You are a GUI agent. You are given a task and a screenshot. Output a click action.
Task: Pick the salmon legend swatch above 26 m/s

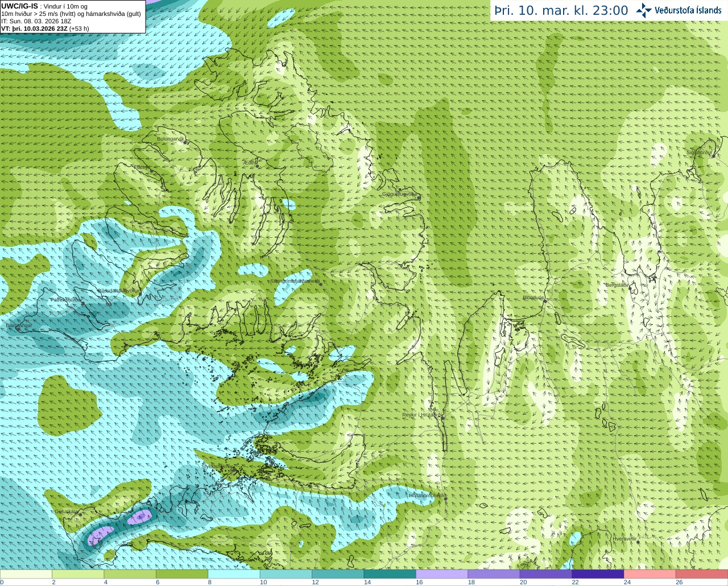[x=702, y=574]
